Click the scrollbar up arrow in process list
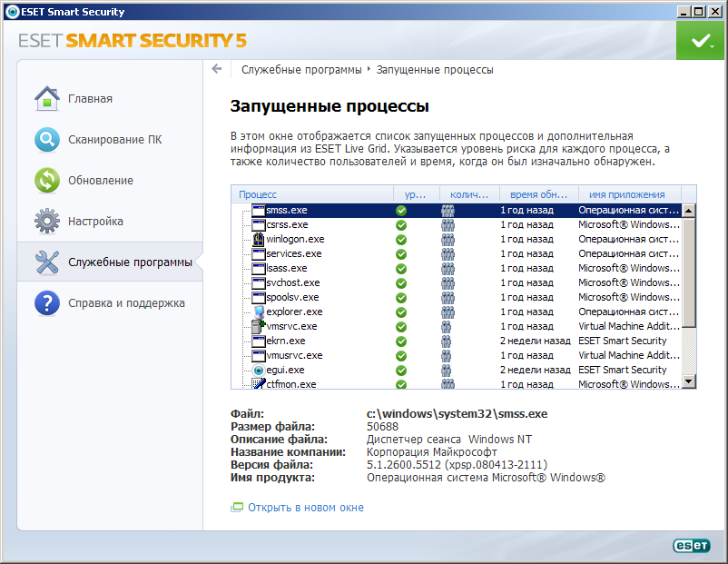728x564 pixels. click(x=689, y=211)
